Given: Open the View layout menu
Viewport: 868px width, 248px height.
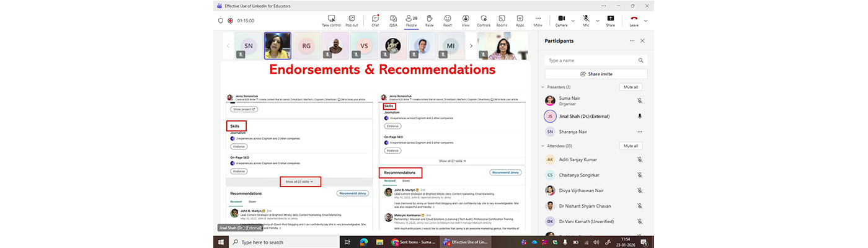Looking at the screenshot, I should point(465,20).
